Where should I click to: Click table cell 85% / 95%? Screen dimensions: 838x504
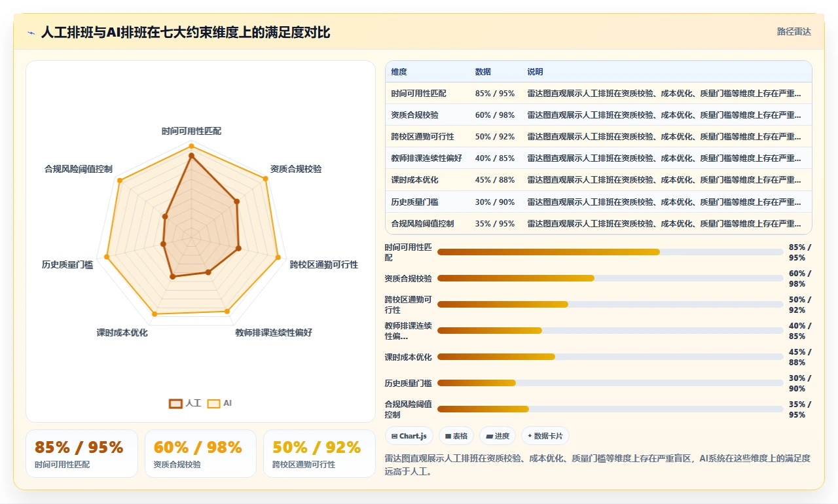click(495, 94)
